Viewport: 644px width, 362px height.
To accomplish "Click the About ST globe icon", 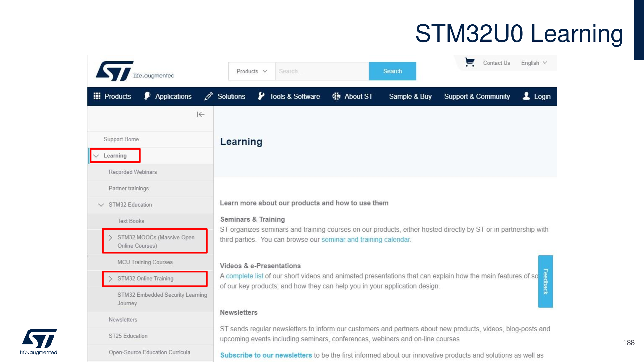I will (336, 96).
